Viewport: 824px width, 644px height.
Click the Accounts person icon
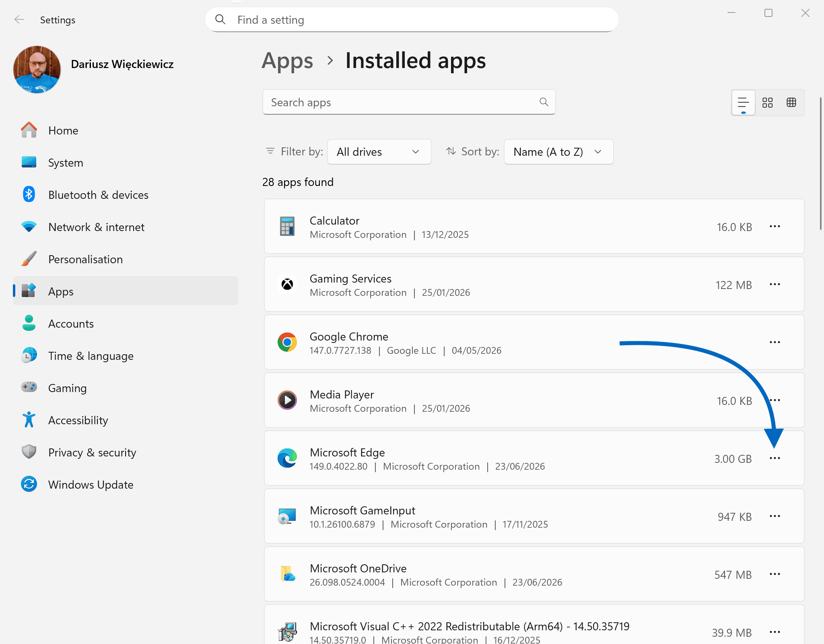click(x=29, y=323)
